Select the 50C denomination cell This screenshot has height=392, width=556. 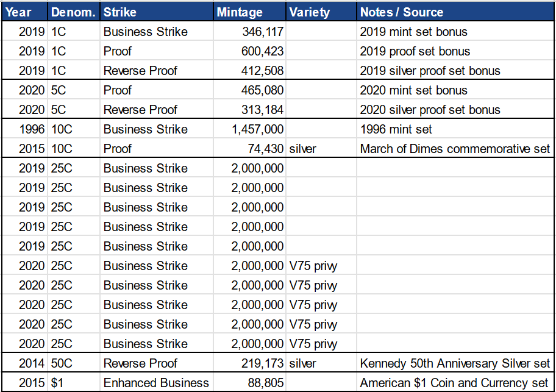point(62,363)
